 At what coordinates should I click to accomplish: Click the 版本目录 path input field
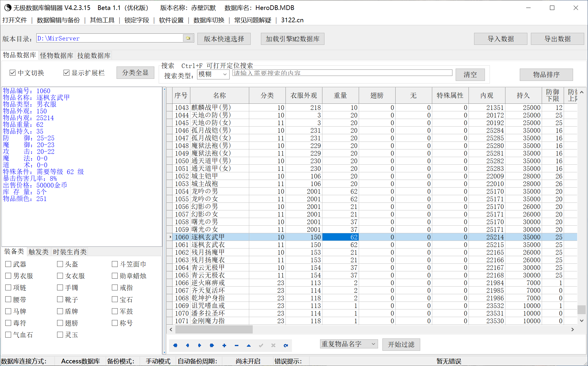pos(110,38)
